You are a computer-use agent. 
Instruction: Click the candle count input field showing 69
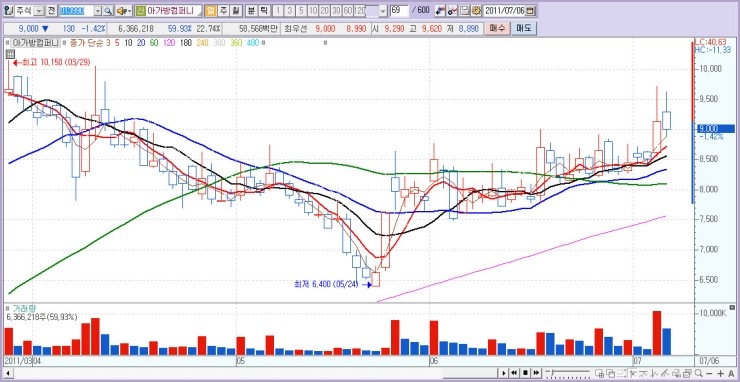pyautogui.click(x=399, y=10)
